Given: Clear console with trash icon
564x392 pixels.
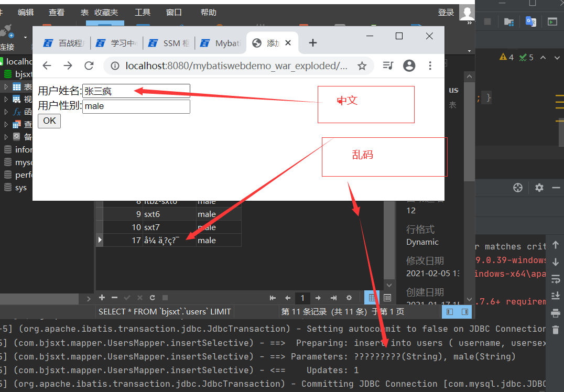Looking at the screenshot, I should pos(556,330).
